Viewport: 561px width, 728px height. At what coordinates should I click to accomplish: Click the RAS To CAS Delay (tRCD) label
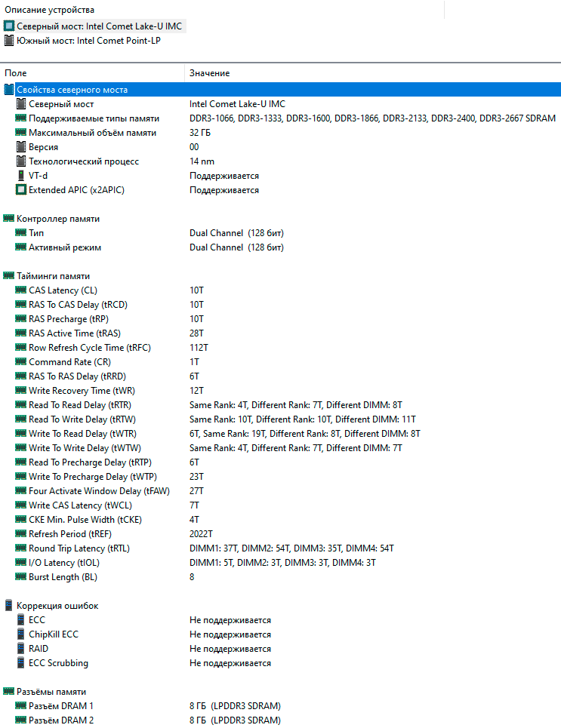coord(78,305)
